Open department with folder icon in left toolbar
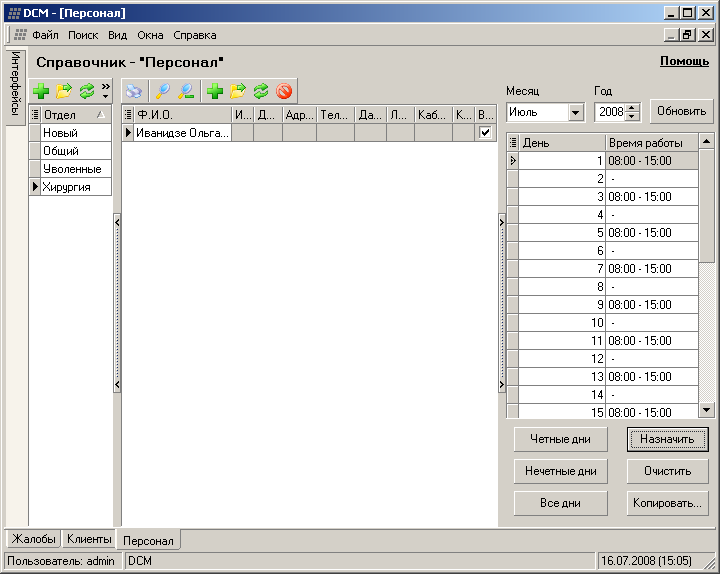This screenshot has width=720, height=574. tap(64, 91)
